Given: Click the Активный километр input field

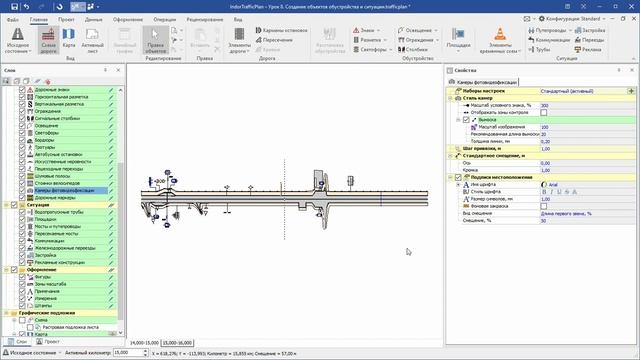Looking at the screenshot, I should (x=127, y=353).
